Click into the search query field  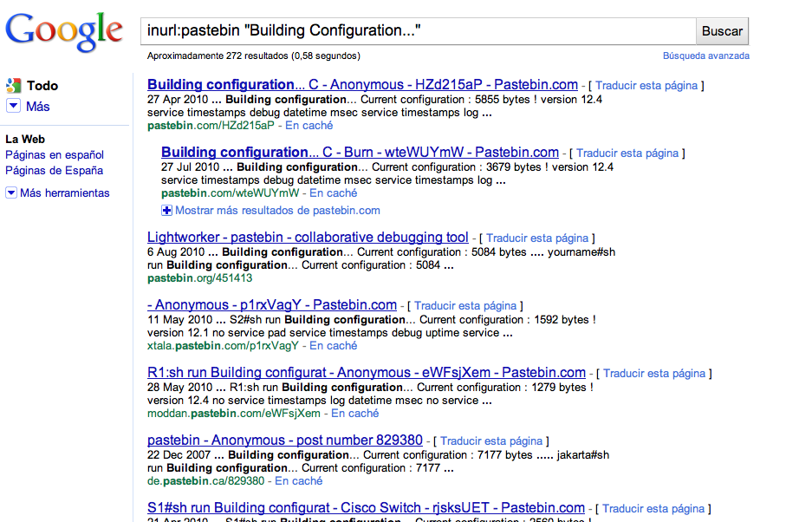pos(418,31)
